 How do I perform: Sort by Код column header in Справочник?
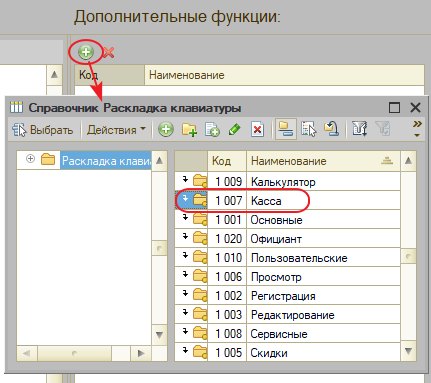coord(227,161)
